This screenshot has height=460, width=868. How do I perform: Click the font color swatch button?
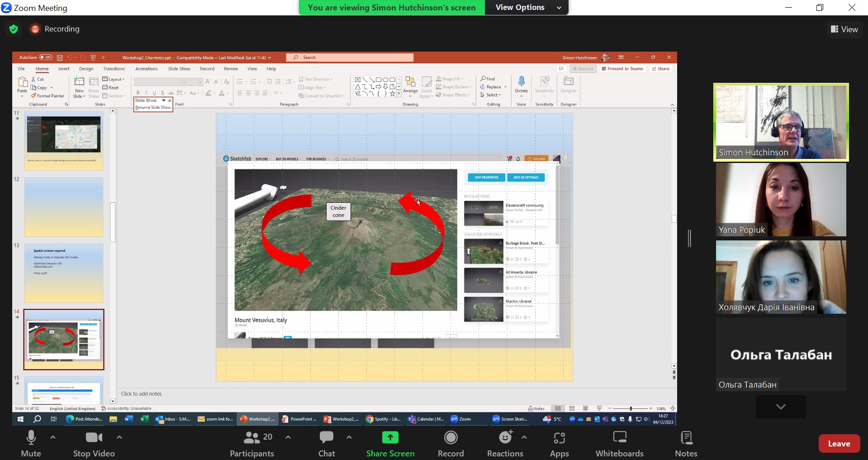point(222,93)
